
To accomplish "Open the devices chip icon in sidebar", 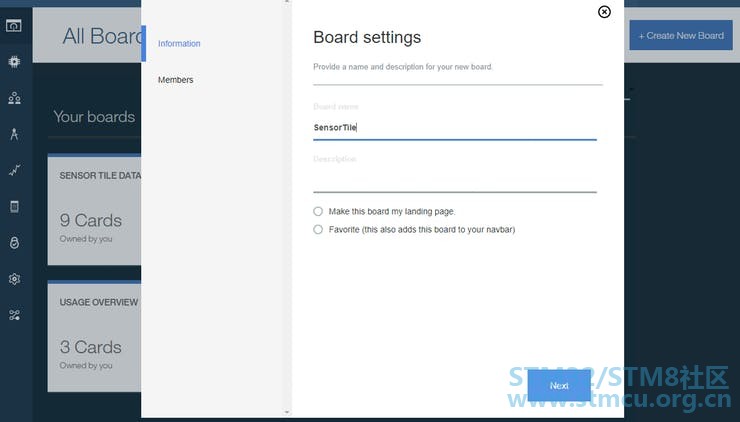I will pyautogui.click(x=14, y=61).
